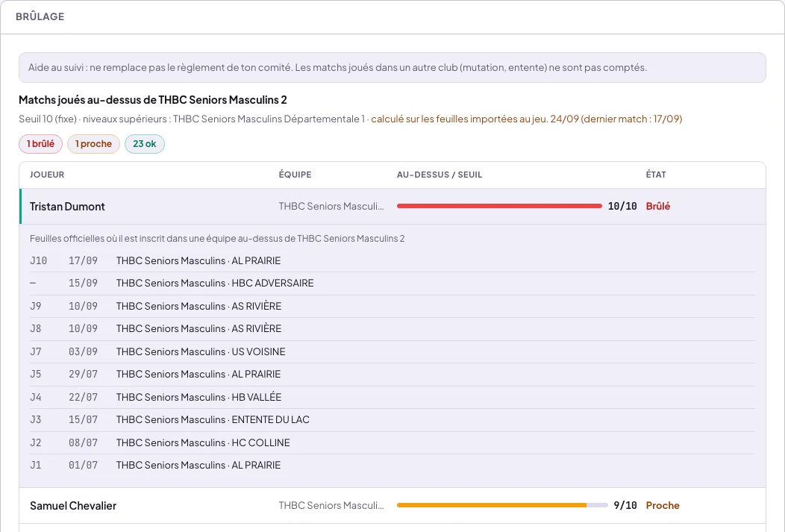Screen dimensions: 785x532
Task: Select the J8 10/09 AS RIVIÈRE match
Action: click(x=392, y=329)
